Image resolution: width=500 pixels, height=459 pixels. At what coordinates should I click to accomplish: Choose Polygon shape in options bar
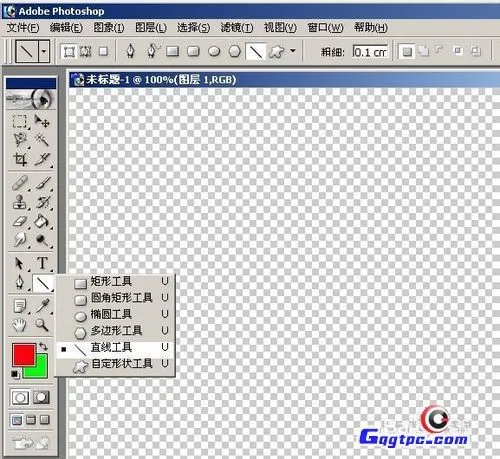coord(235,52)
